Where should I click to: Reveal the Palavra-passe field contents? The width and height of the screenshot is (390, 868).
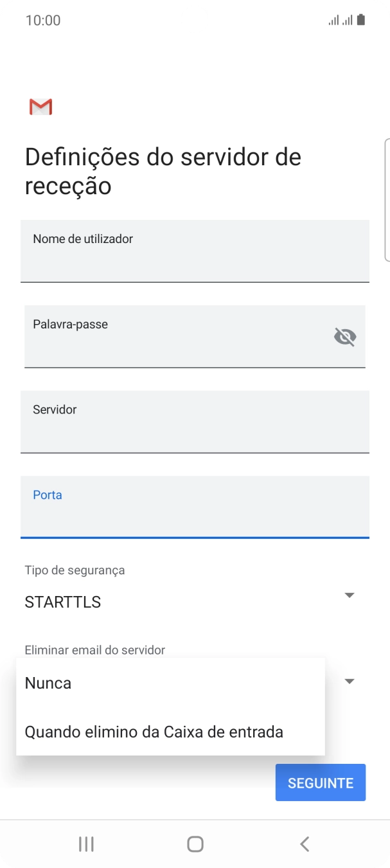(x=345, y=336)
